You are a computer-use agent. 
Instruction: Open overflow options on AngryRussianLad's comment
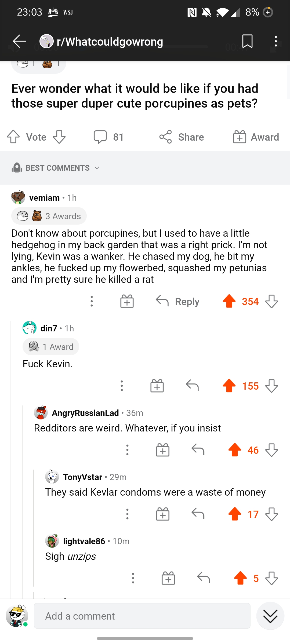coord(127,450)
